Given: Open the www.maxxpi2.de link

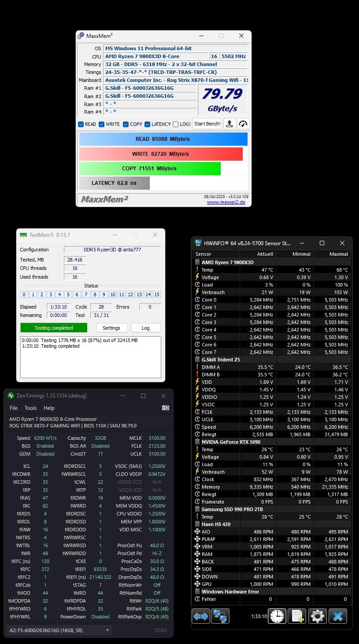Looking at the screenshot, I should [x=226, y=202].
